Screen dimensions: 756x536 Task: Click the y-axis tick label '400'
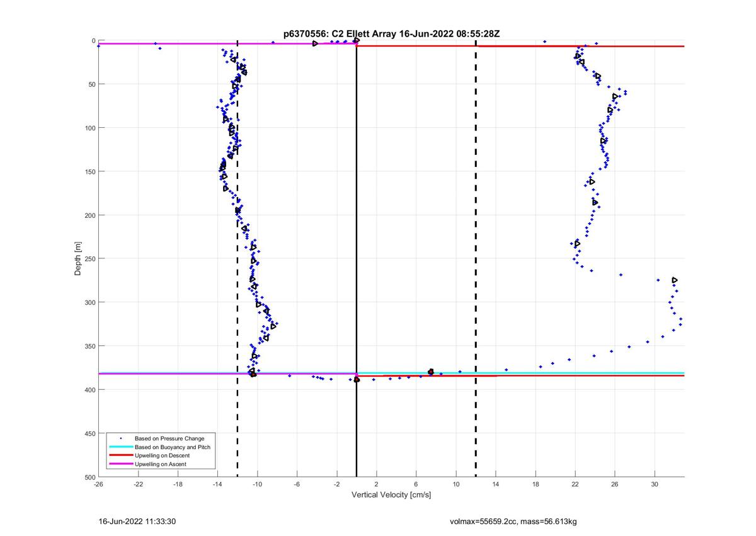pyautogui.click(x=90, y=390)
